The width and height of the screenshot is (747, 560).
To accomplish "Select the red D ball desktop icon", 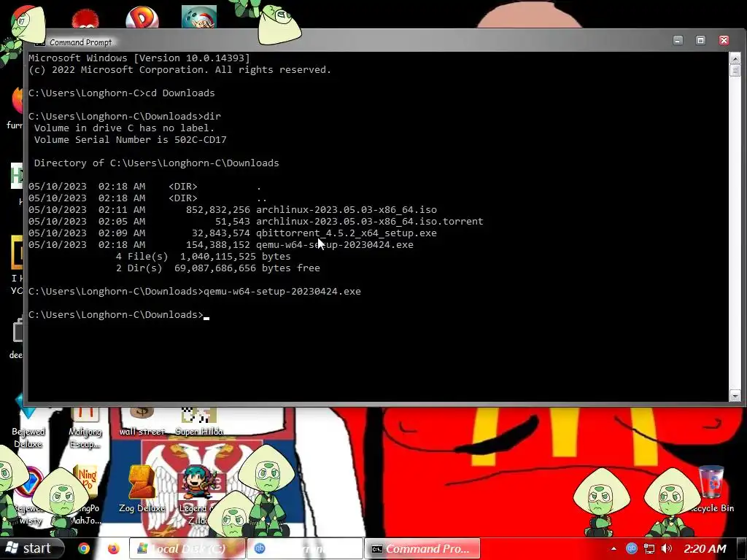I will click(142, 17).
